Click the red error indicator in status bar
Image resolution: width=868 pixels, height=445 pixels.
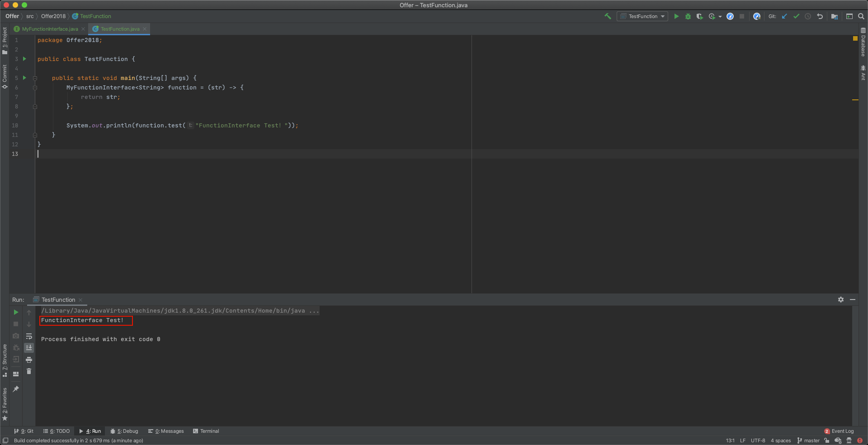click(x=860, y=440)
